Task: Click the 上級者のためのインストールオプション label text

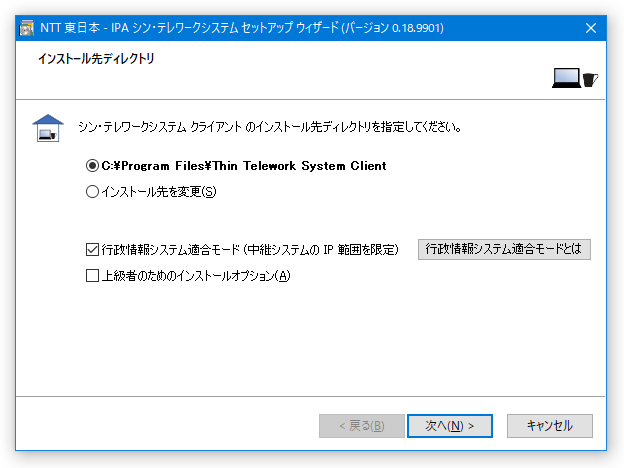Action: pyautogui.click(x=196, y=275)
